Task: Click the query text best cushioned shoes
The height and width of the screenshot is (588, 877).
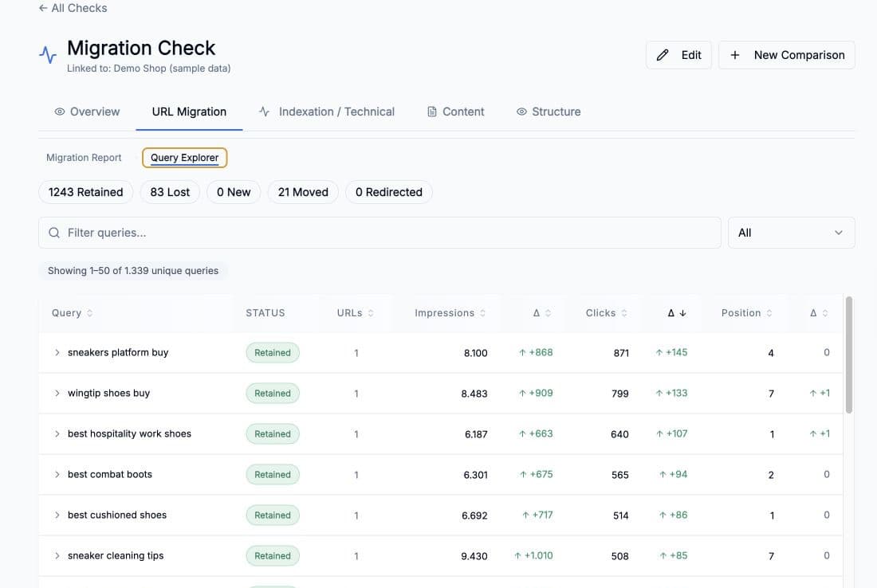Action: coord(117,515)
